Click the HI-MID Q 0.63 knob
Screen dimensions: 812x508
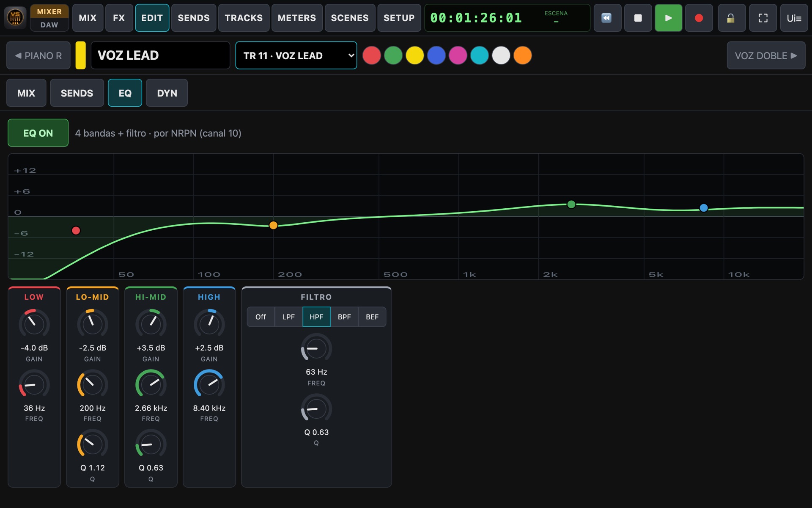click(151, 444)
